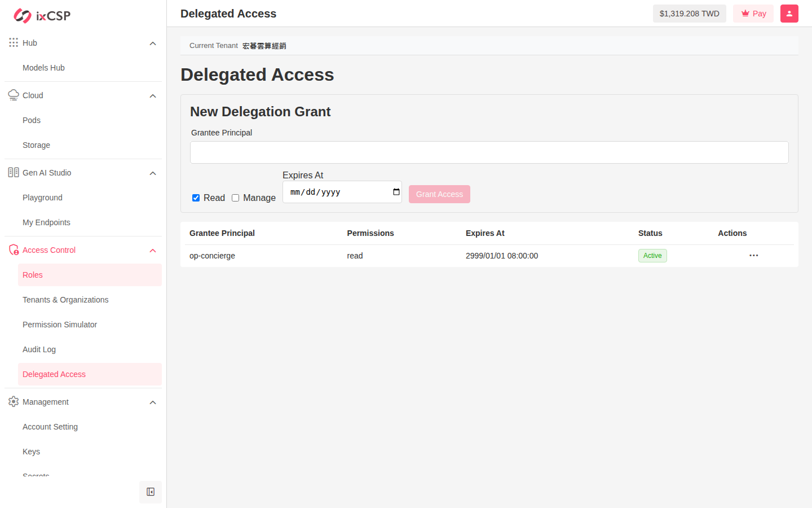Open Tenants & Organizations
Viewport: 812px width, 508px height.
click(90, 300)
